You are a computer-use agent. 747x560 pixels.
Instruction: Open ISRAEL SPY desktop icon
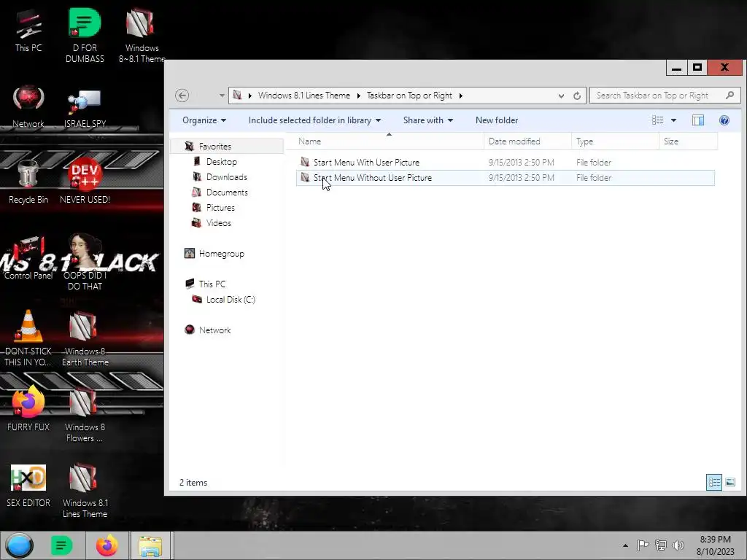pyautogui.click(x=85, y=108)
